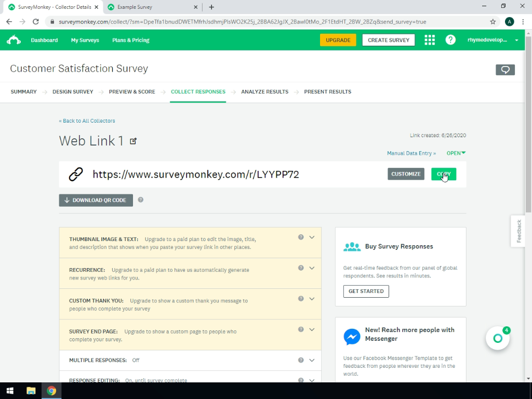This screenshot has height=399, width=532.
Task: Open the account username dropdown
Action: [x=493, y=40]
